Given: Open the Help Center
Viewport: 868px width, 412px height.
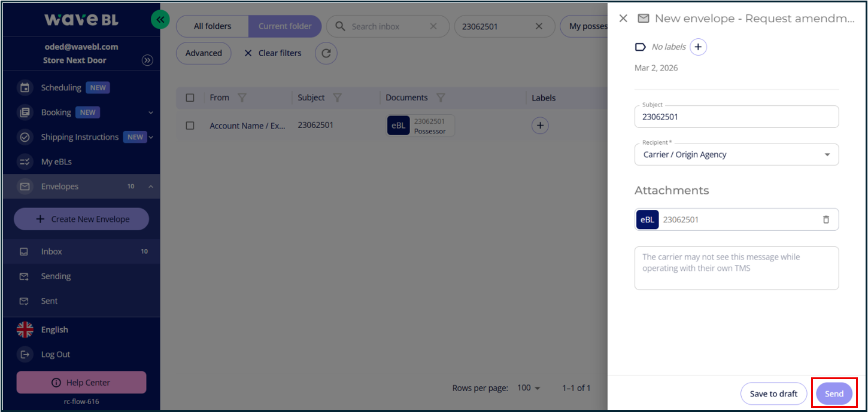Looking at the screenshot, I should pos(81,382).
